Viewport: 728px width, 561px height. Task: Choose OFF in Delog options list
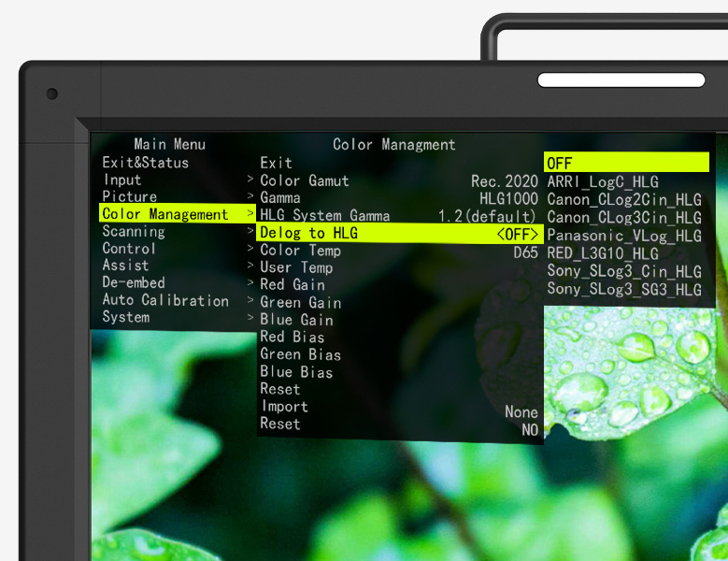point(626,163)
